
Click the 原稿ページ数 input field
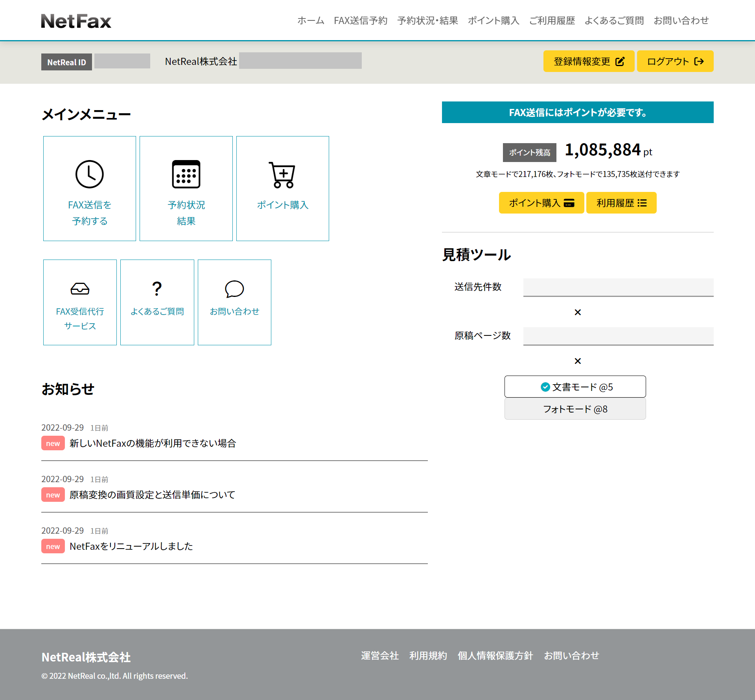point(618,336)
